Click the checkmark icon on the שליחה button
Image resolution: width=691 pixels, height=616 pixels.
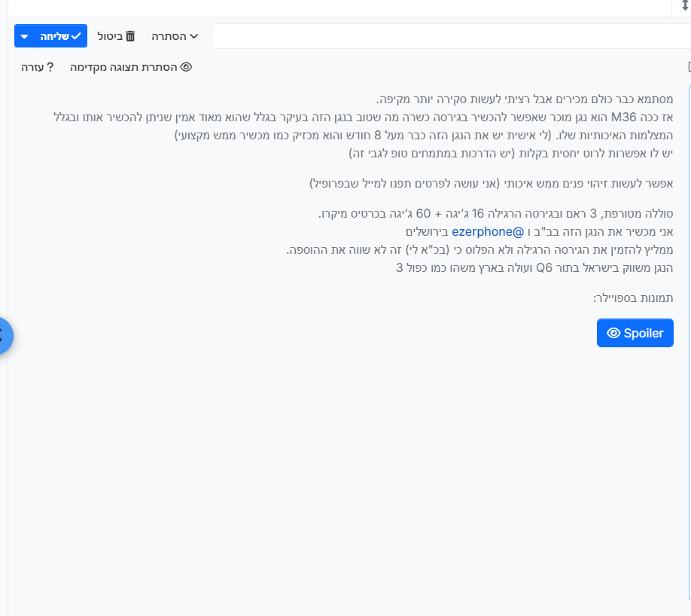tap(76, 36)
